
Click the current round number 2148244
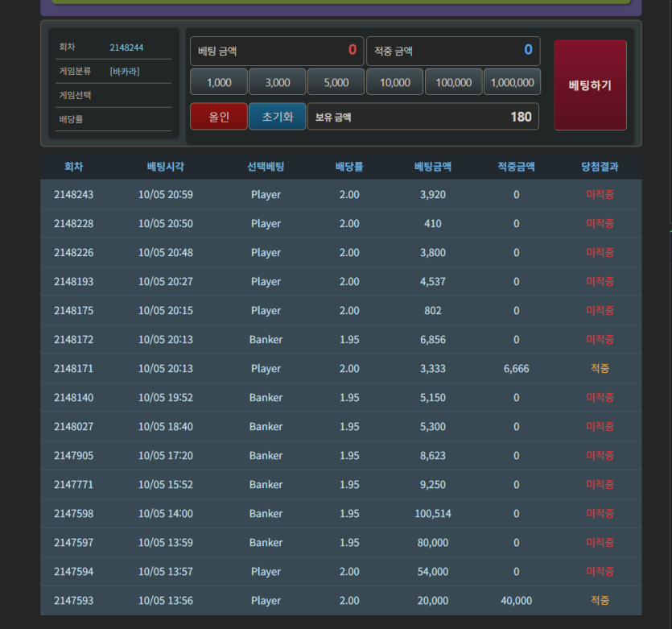click(126, 48)
